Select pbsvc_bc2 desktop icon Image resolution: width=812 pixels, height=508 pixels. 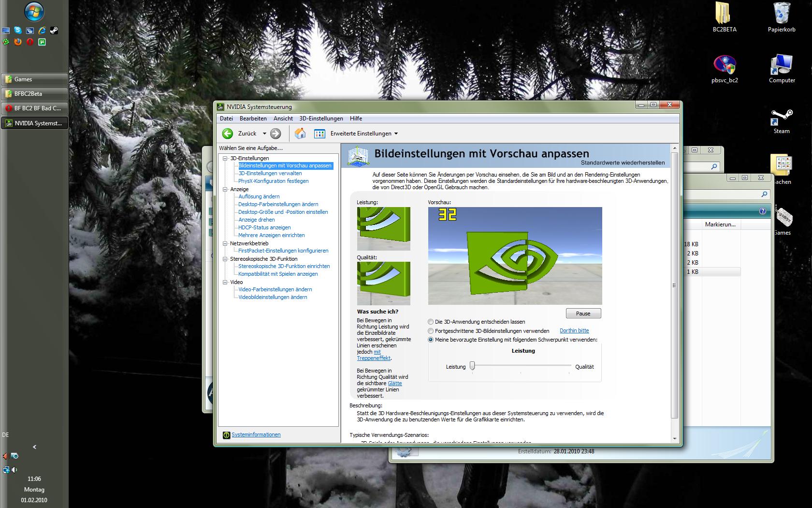[x=725, y=69]
